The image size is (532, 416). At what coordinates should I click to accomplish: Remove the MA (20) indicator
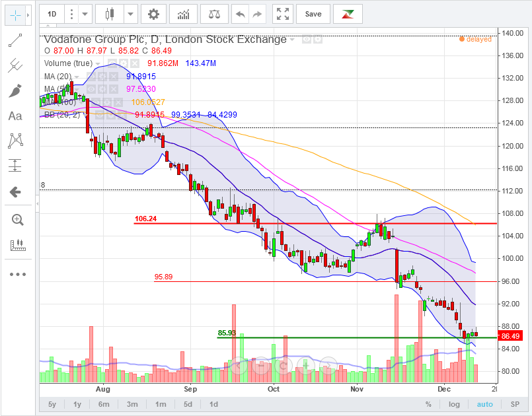[x=114, y=77]
